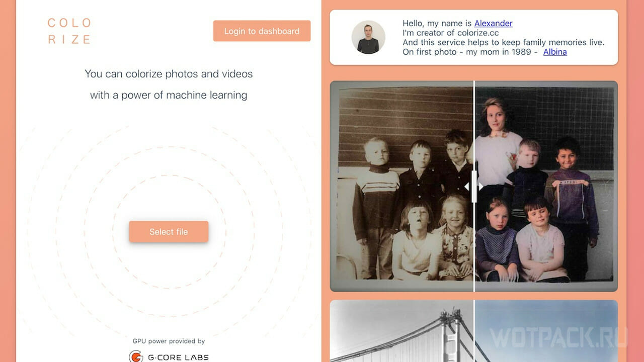The image size is (644, 362).
Task: Click the divider line on bridge photo
Action: [x=474, y=331]
